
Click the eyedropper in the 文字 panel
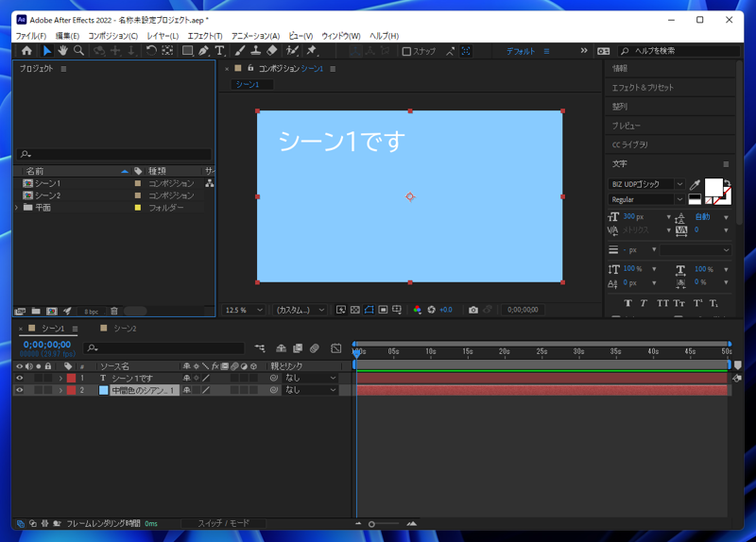[x=696, y=184]
